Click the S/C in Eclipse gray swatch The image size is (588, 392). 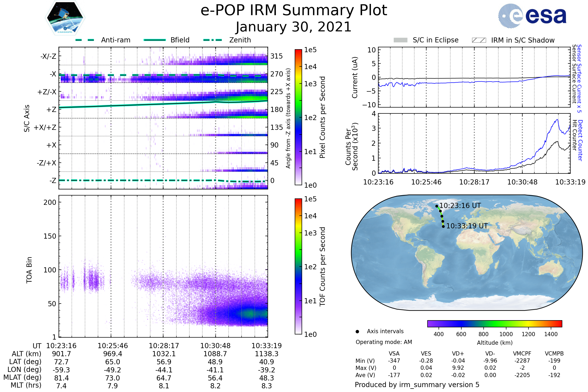(401, 40)
